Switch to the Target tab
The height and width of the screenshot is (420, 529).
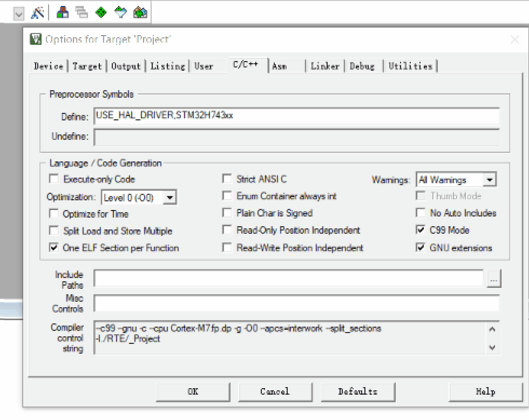87,66
